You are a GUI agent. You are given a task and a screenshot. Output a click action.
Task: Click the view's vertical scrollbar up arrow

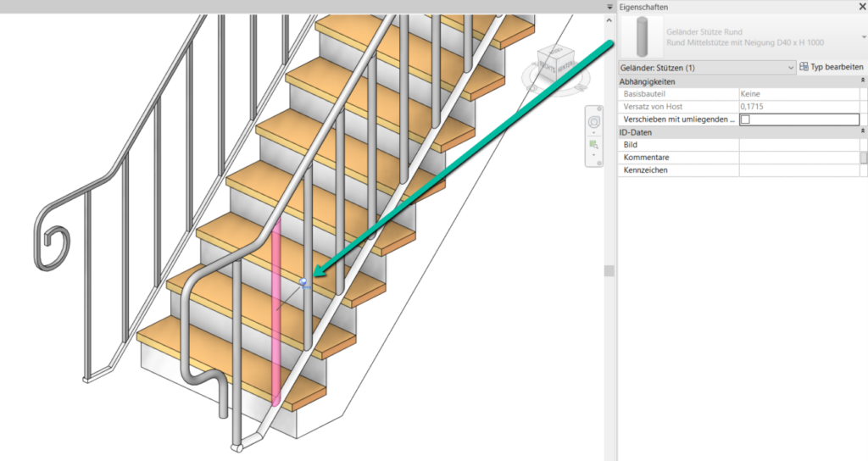click(608, 19)
